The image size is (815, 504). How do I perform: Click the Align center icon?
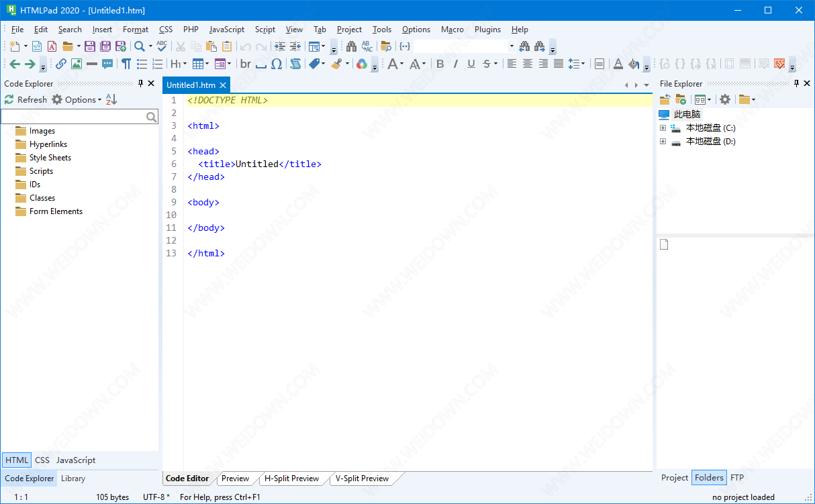528,64
